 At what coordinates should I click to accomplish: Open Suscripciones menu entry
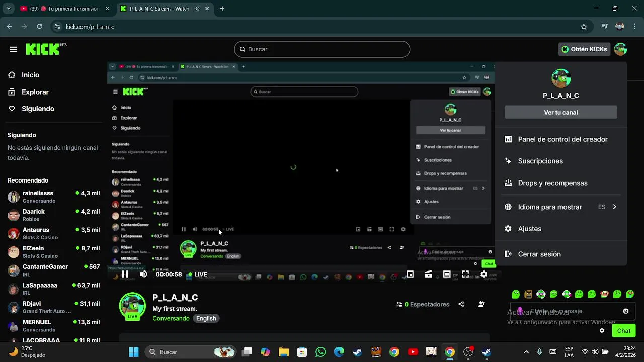point(560,161)
